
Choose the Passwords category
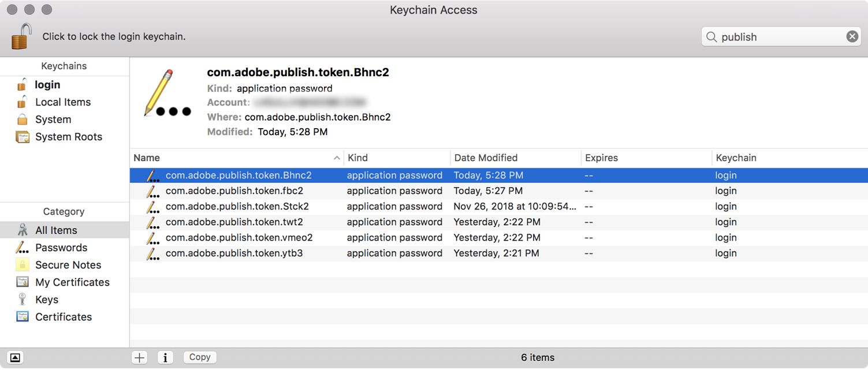coord(61,248)
